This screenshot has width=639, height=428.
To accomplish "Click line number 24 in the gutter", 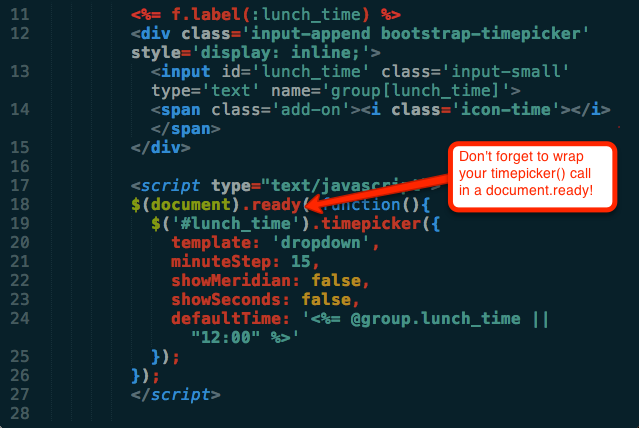I will click(20, 319).
